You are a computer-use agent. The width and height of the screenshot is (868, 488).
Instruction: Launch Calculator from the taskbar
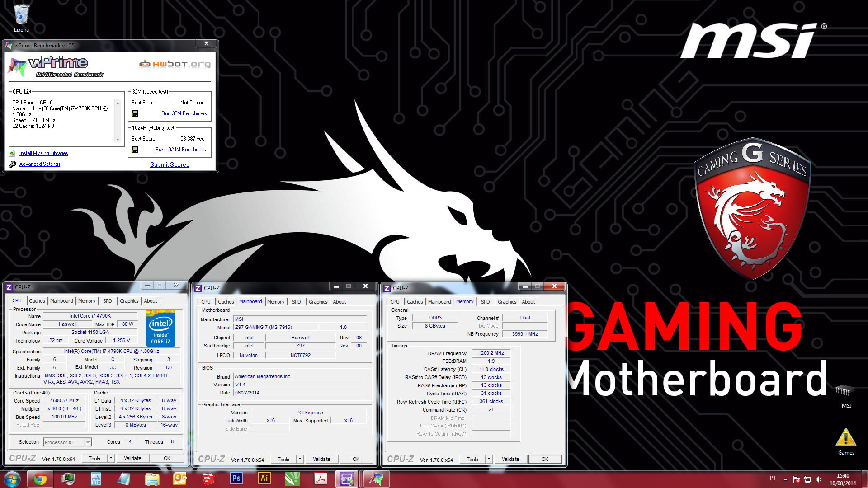[96, 479]
